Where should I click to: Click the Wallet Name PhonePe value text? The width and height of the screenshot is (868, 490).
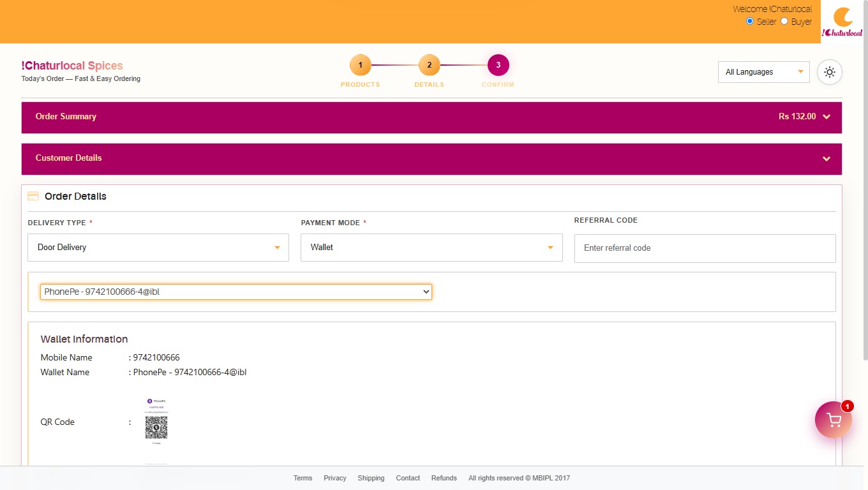(190, 372)
